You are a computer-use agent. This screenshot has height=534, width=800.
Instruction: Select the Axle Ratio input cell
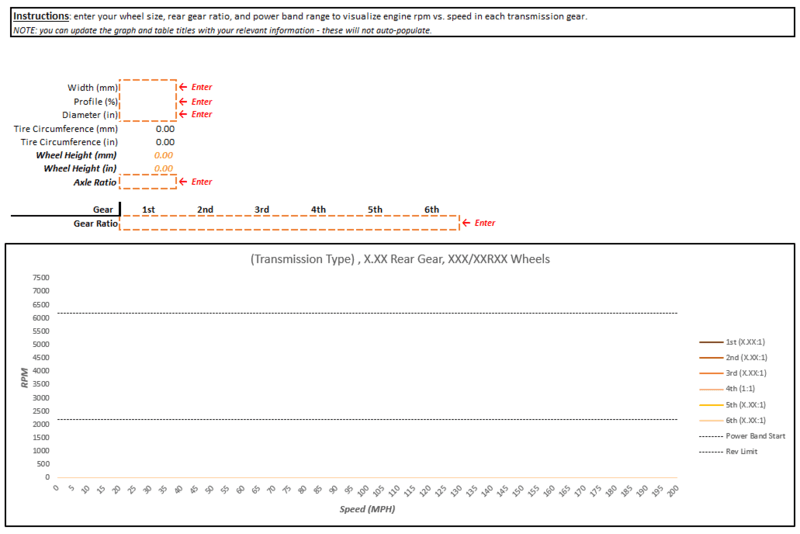148,182
